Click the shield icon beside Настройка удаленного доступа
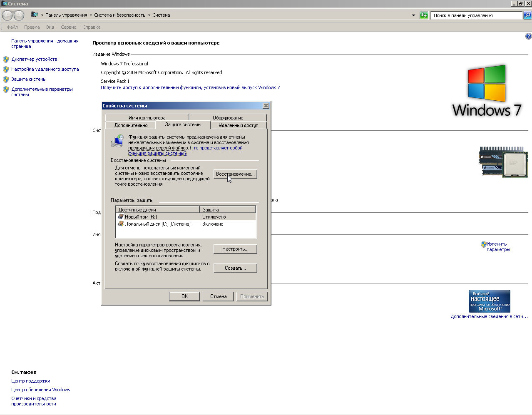 pos(6,70)
